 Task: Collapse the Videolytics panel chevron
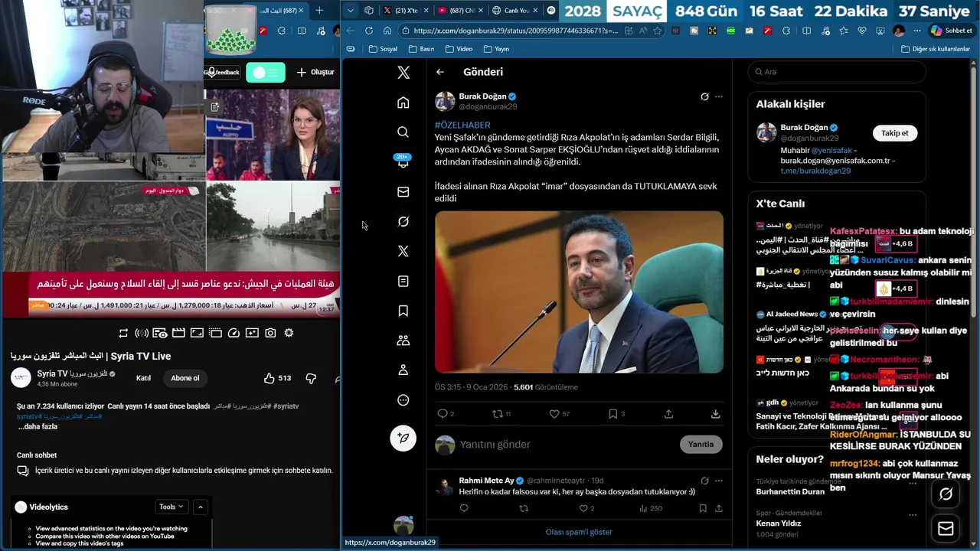pos(200,507)
